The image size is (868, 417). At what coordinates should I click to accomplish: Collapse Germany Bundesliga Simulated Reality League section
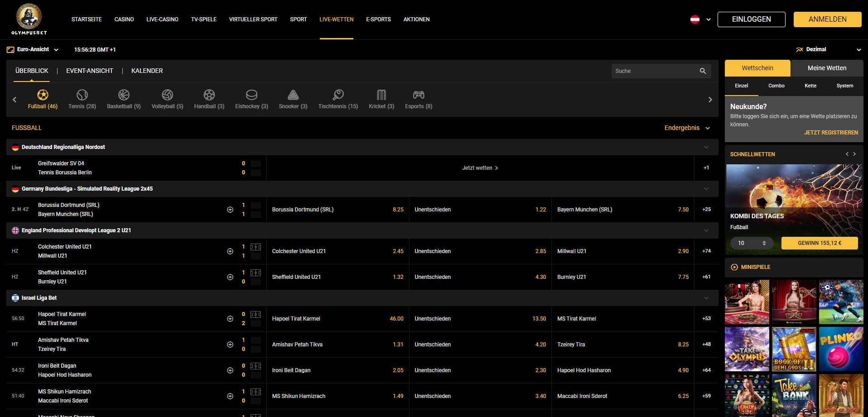706,189
